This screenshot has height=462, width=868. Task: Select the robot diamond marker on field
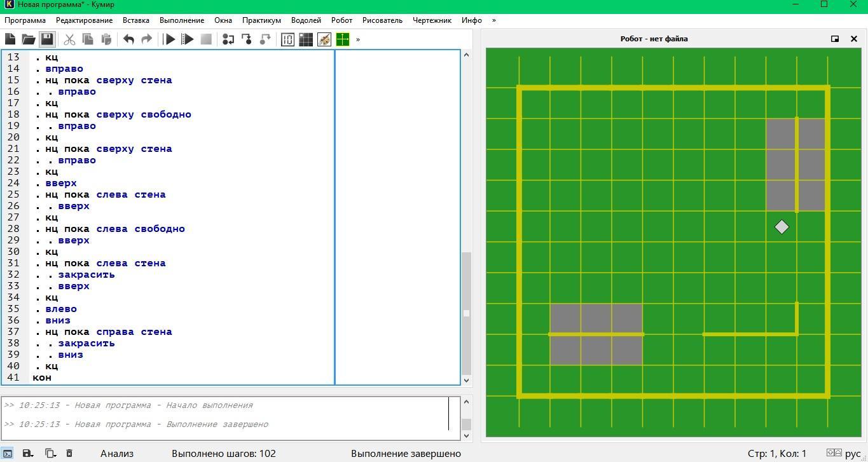[x=782, y=227]
